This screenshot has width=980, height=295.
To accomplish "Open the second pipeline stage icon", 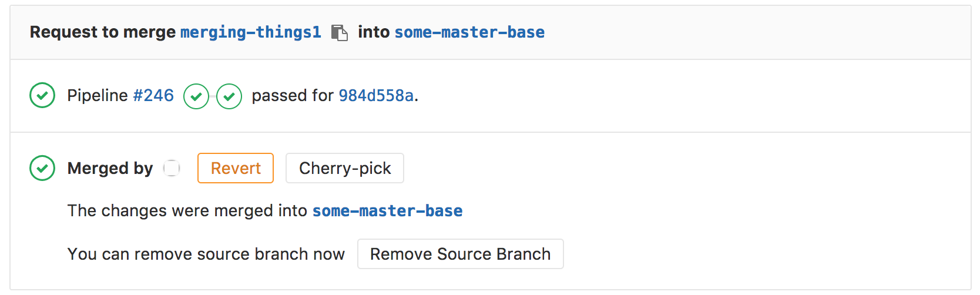I will tap(229, 96).
